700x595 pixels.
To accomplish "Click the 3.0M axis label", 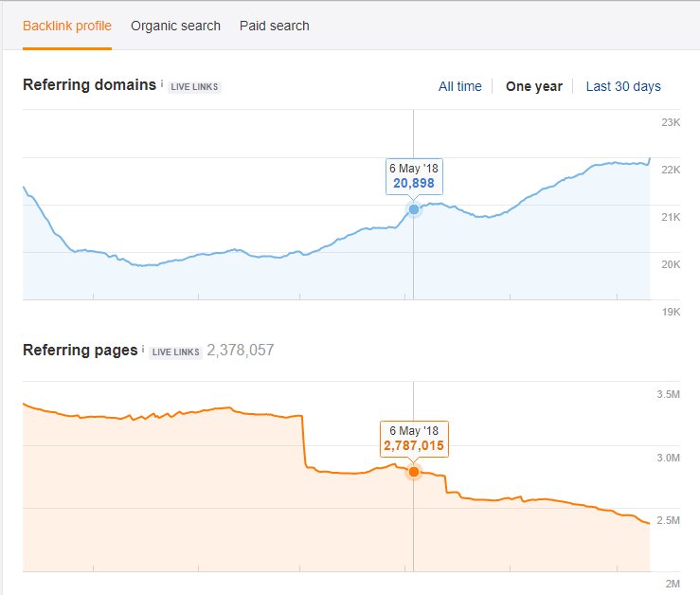I will [668, 458].
